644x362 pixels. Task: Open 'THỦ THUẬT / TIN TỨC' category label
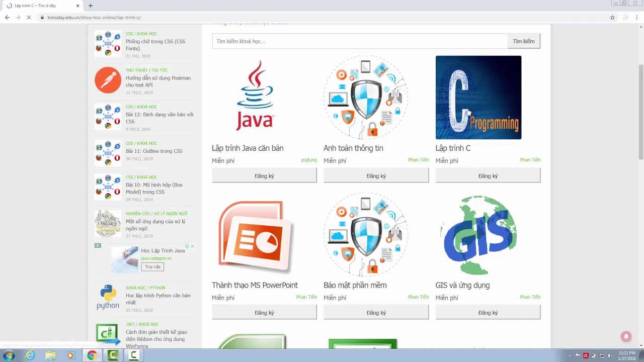pos(146,70)
